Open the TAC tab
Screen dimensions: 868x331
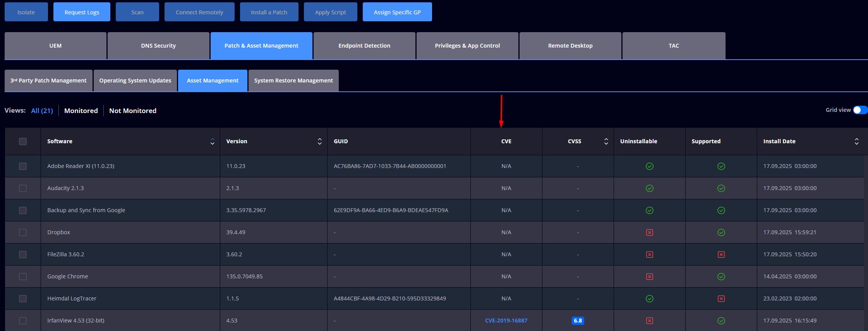pyautogui.click(x=674, y=46)
